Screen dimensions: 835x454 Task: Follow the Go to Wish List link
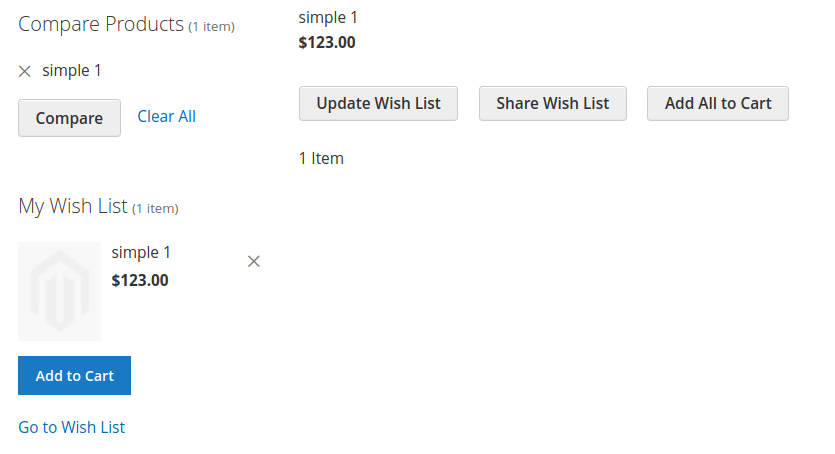pyautogui.click(x=71, y=427)
